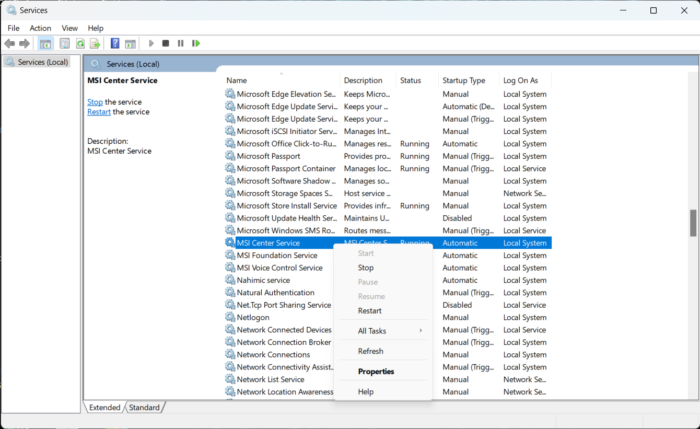Open the Help menu in menu bar
This screenshot has height=429, width=700.
point(95,28)
